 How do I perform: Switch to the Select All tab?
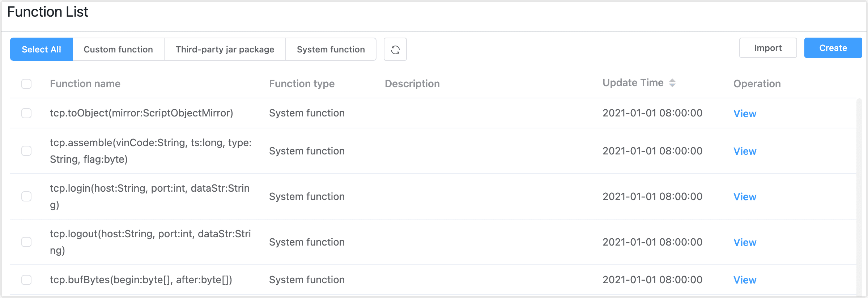41,49
